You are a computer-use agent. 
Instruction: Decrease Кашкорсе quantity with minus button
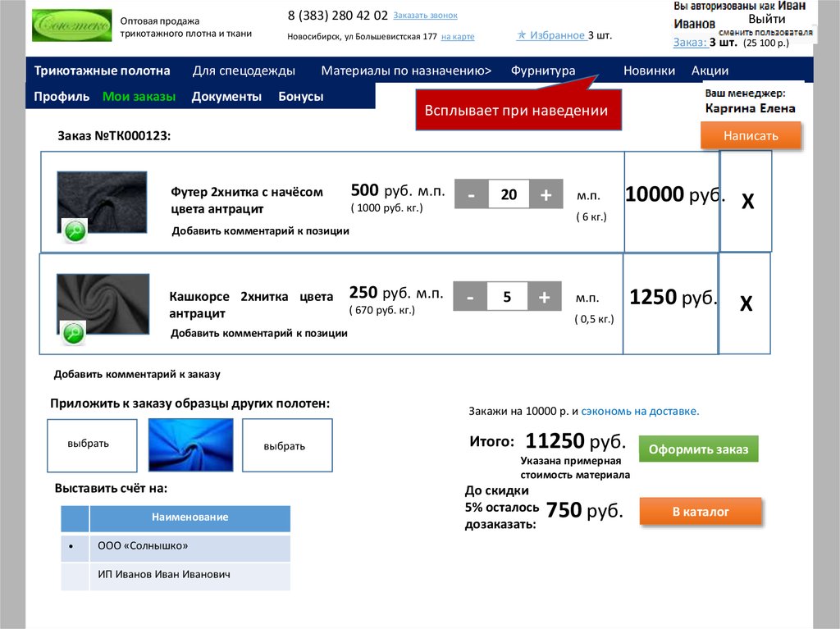pos(470,296)
